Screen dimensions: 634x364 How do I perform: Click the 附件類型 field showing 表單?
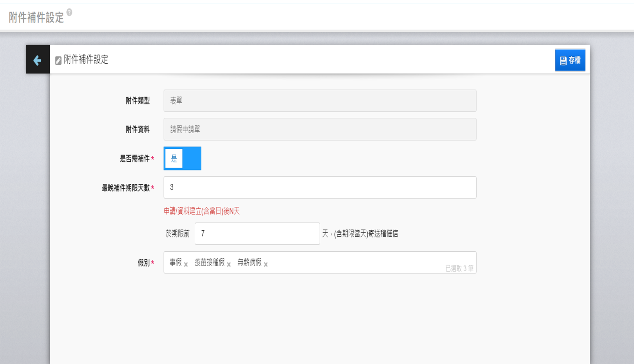pos(320,101)
